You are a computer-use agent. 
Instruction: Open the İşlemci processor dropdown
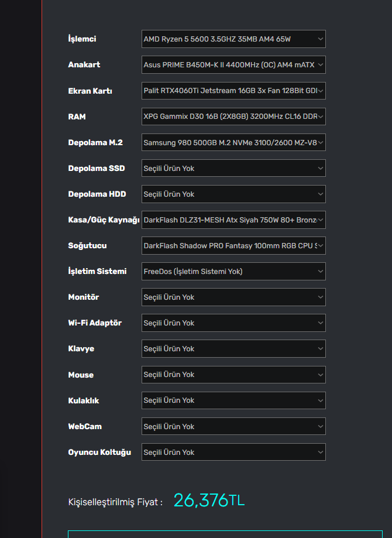[233, 39]
